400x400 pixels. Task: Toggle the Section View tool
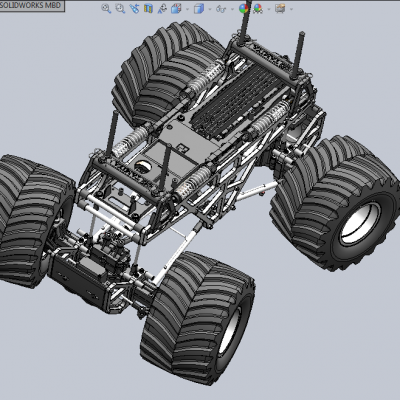tap(148, 9)
